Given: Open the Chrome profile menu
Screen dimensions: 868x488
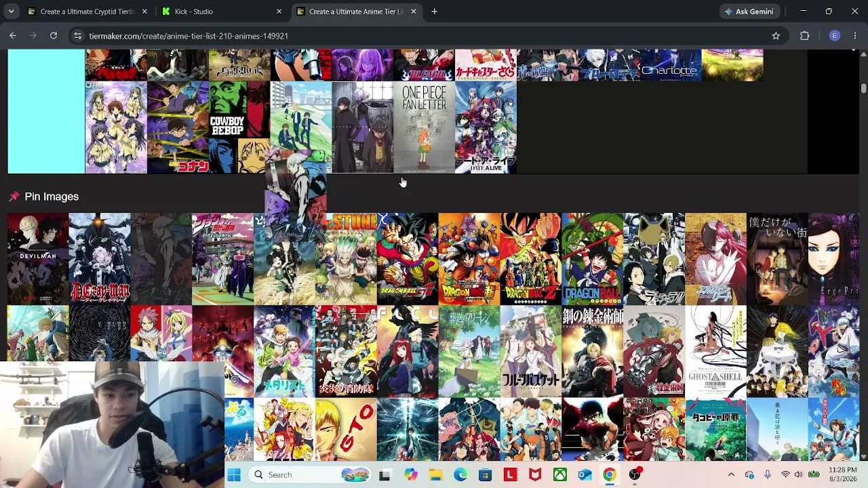Looking at the screenshot, I should (x=835, y=36).
